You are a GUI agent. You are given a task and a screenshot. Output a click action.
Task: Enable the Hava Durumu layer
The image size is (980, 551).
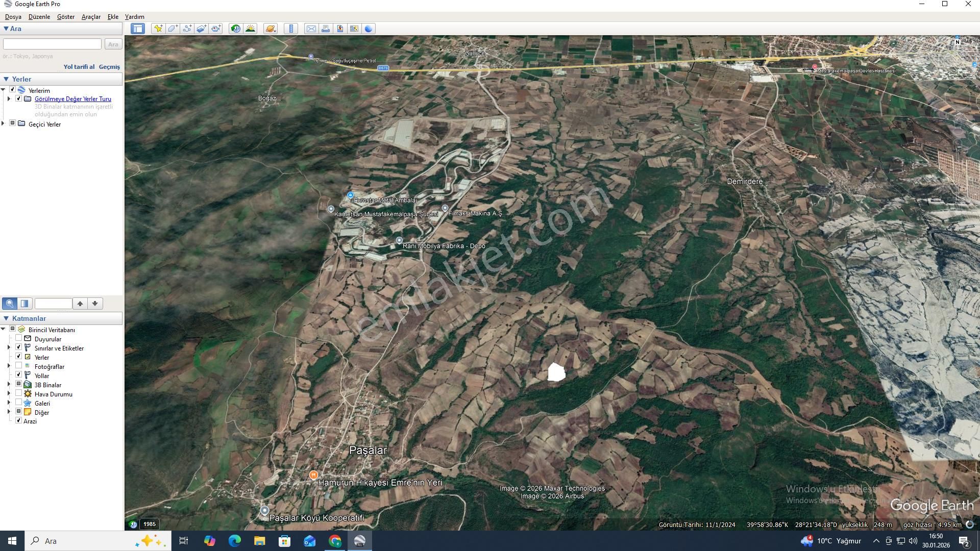point(19,393)
